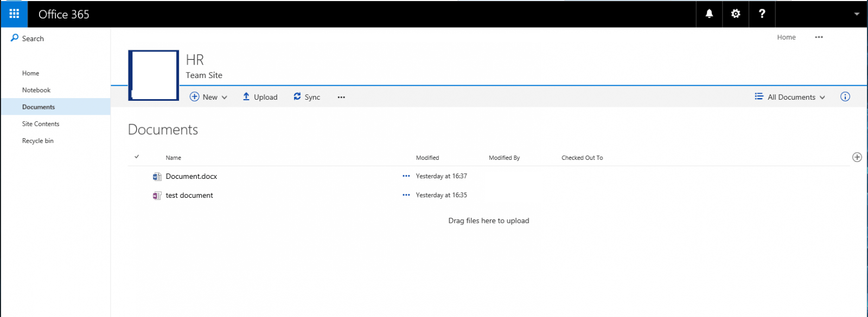The height and width of the screenshot is (317, 868).
Task: Click the Home link in the top right
Action: pyautogui.click(x=786, y=37)
